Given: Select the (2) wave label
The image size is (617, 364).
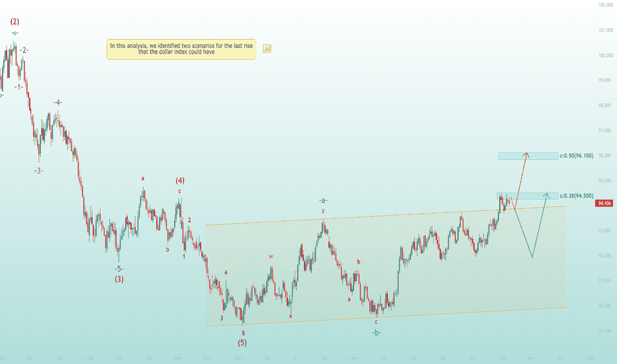Looking at the screenshot, I should (15, 22).
